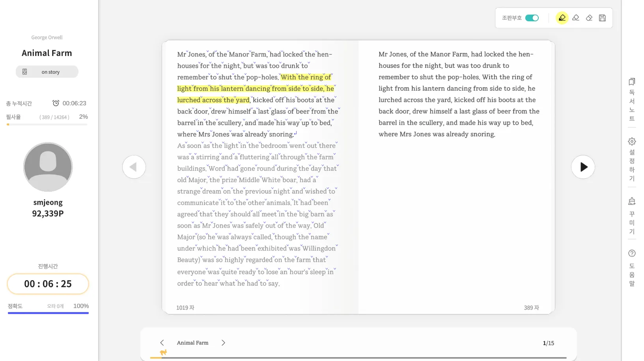Click the 진행시간 label
The height and width of the screenshot is (361, 644).
(48, 266)
